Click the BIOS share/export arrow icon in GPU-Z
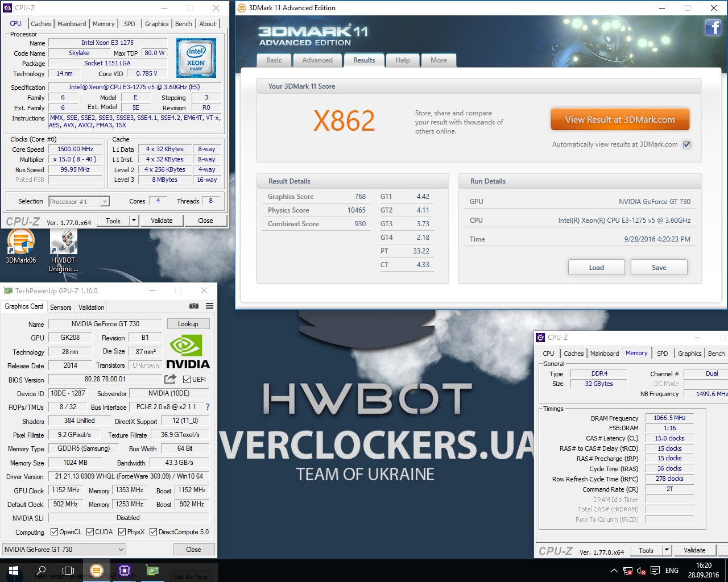 click(170, 379)
